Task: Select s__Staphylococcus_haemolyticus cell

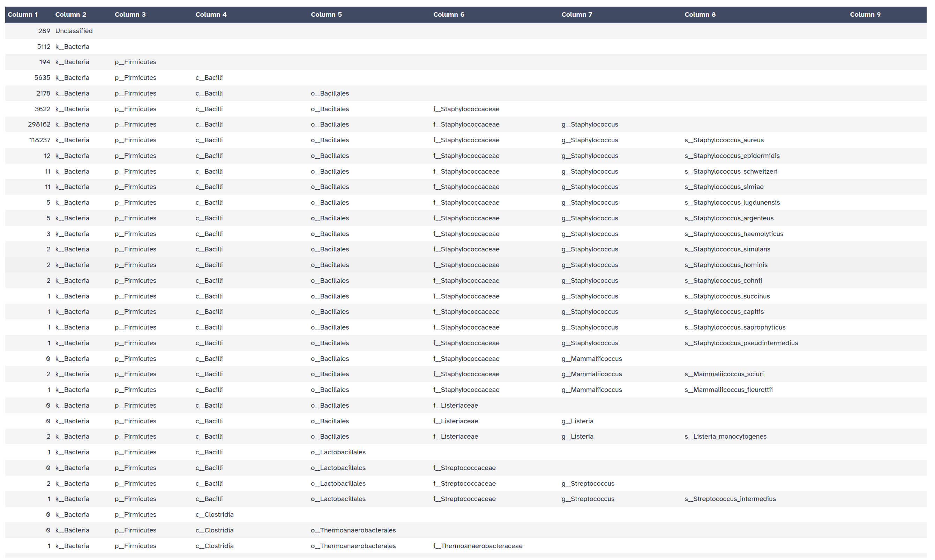Action: (733, 234)
